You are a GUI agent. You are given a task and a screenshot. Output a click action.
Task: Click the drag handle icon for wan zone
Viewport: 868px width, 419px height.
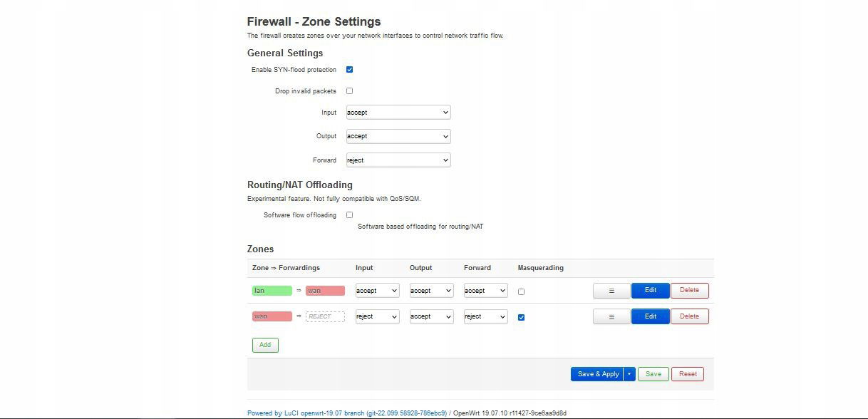coord(611,316)
